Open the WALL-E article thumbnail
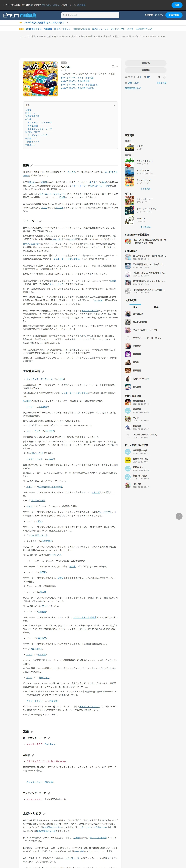This screenshot has height=868, width=186. [x=129, y=220]
